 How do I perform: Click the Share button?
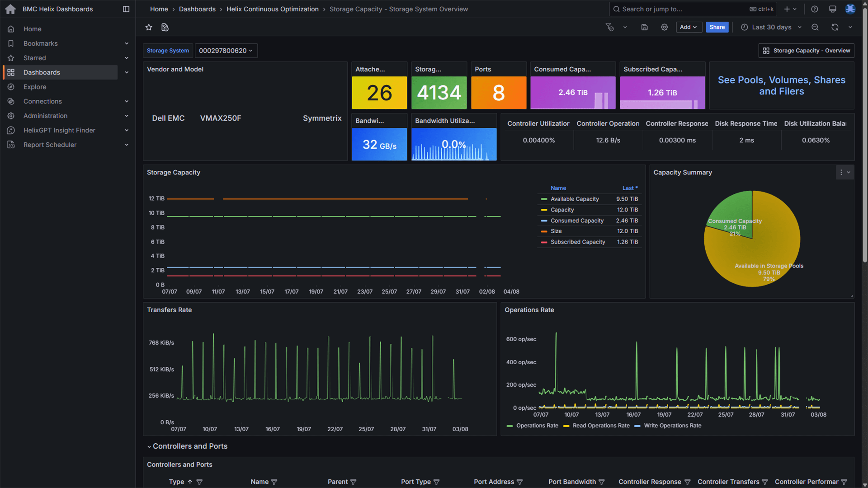click(x=717, y=28)
